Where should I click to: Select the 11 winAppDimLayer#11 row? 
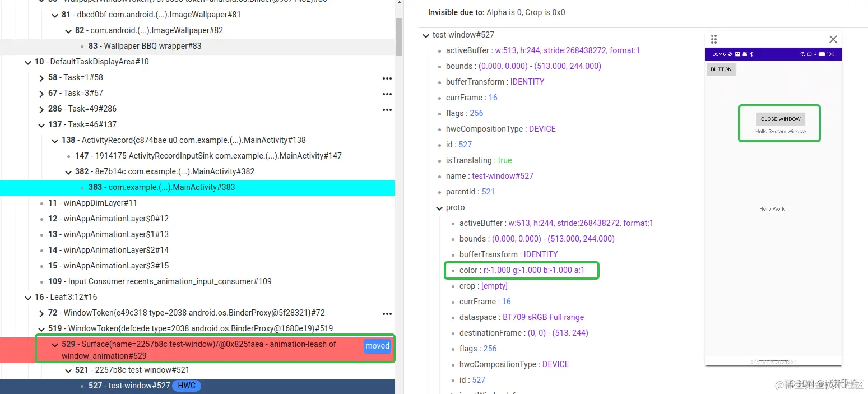click(197, 203)
